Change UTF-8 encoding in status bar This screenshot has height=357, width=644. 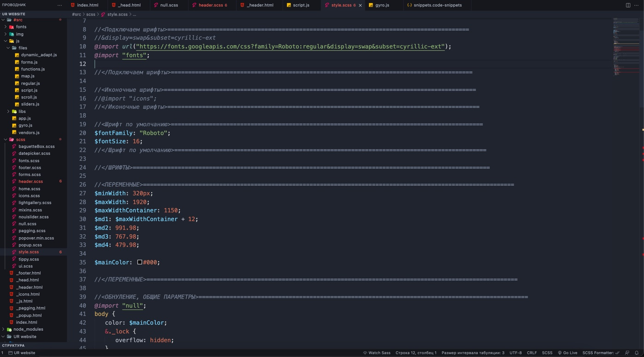tap(515, 353)
